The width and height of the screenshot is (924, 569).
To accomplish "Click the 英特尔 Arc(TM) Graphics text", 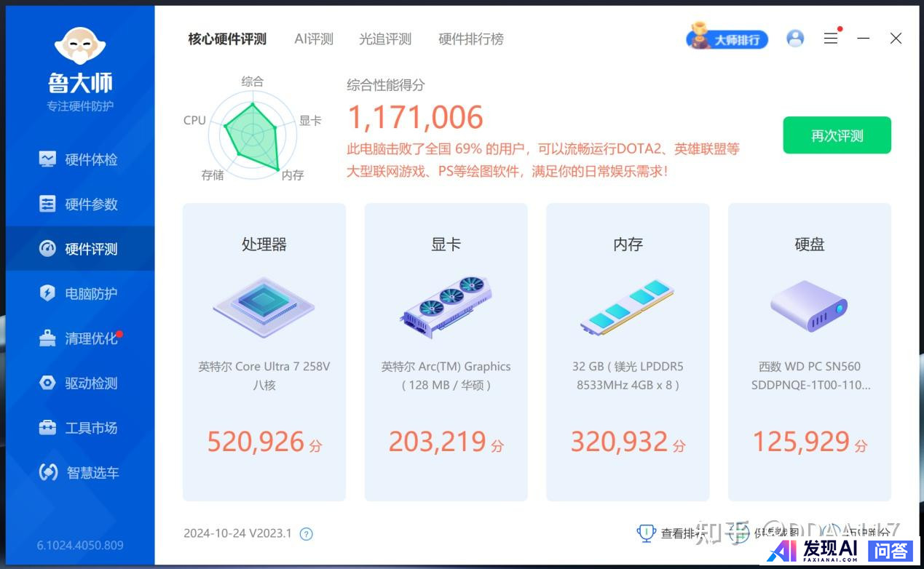I will (x=446, y=367).
